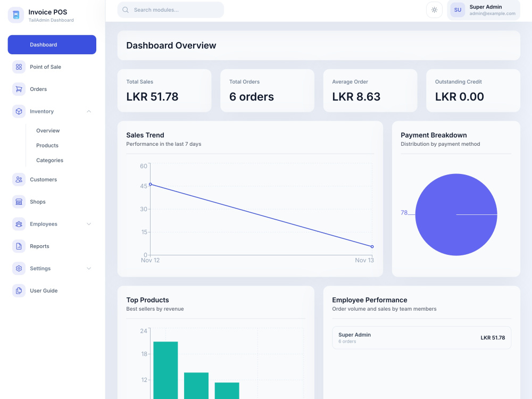Click the "78" pie chart label
The width and height of the screenshot is (532, 399).
[x=404, y=213]
